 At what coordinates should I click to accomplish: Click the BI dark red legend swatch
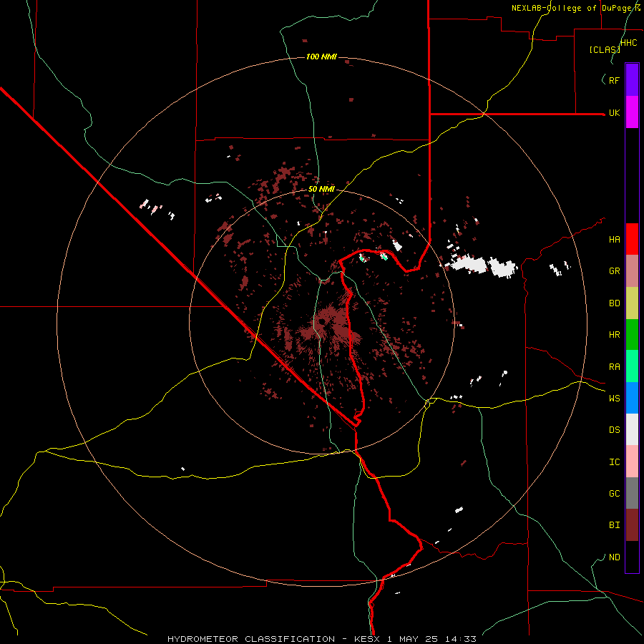[x=632, y=525]
